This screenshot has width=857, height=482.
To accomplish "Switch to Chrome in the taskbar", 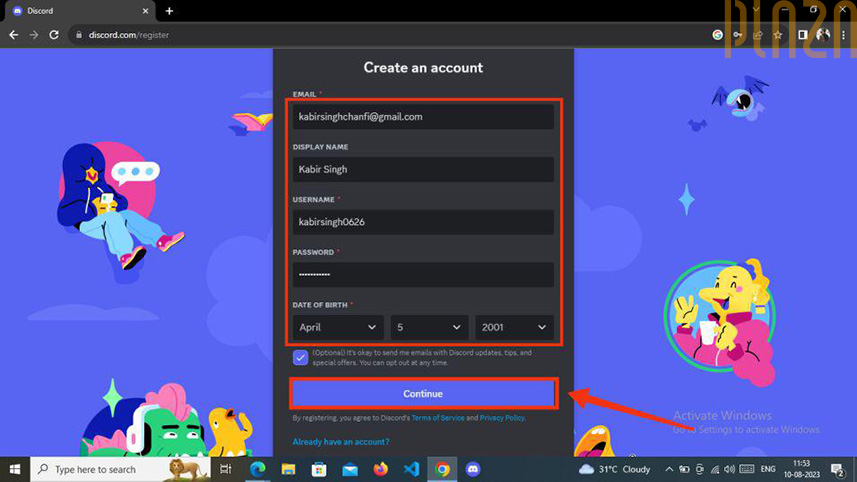I will click(x=442, y=469).
